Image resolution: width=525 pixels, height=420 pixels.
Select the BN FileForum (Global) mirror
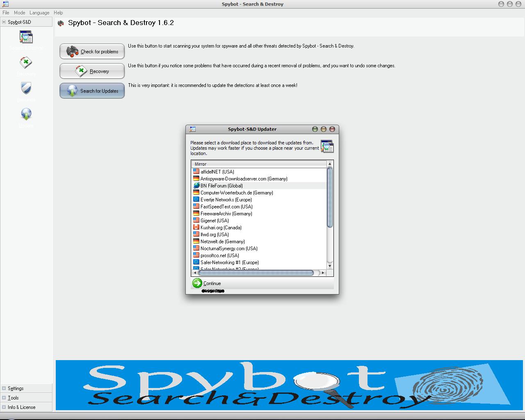pyautogui.click(x=259, y=186)
